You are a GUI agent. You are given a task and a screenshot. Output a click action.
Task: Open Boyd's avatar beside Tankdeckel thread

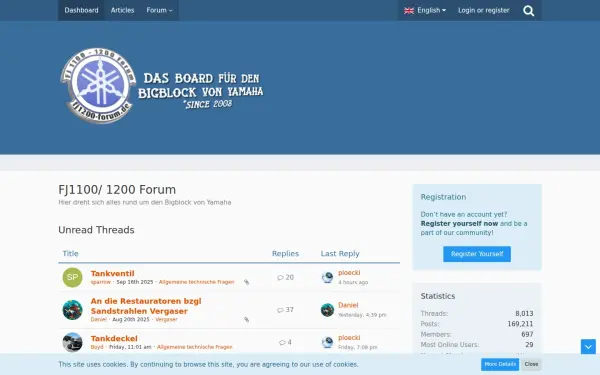tap(72, 342)
